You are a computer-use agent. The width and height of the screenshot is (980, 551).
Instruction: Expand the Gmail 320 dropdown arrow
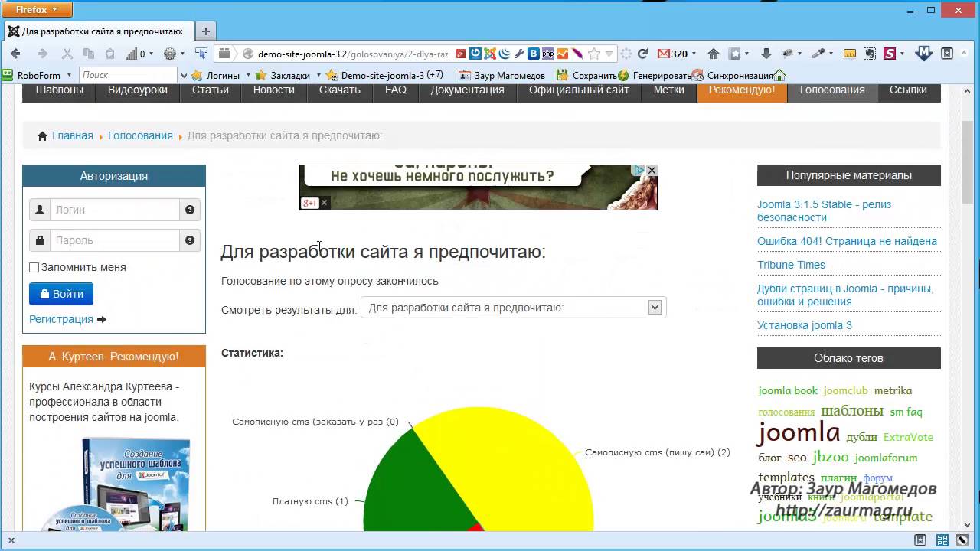(694, 54)
